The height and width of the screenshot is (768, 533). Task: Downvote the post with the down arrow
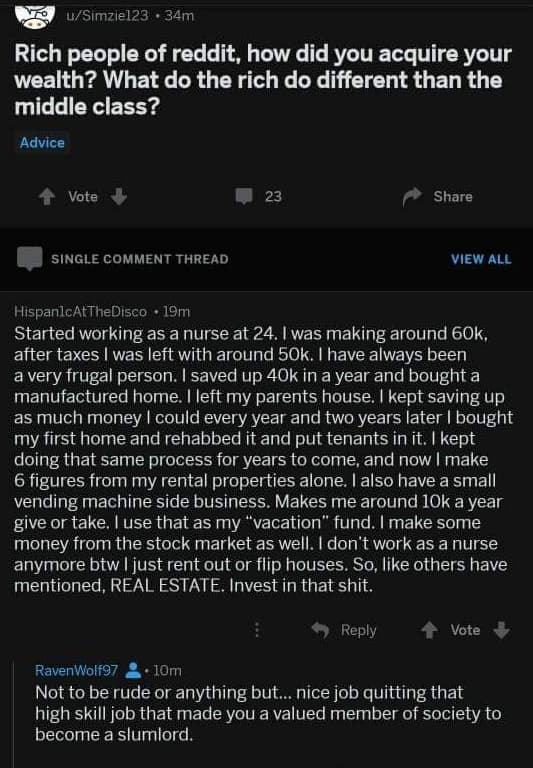(119, 197)
